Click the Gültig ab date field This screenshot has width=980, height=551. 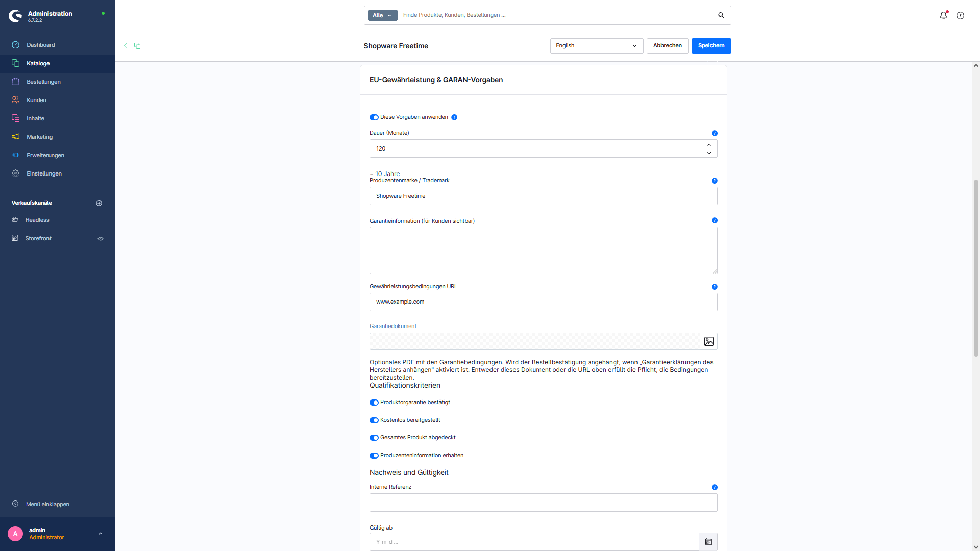[x=534, y=542]
